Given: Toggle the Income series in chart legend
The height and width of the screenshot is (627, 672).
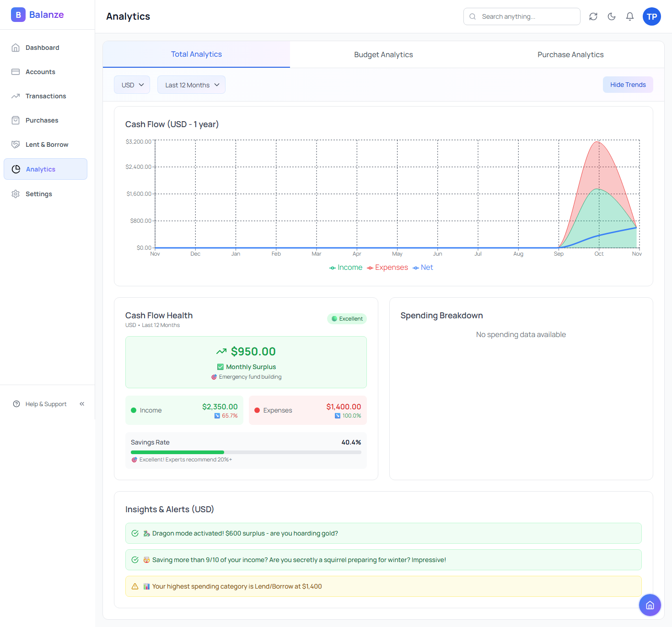Looking at the screenshot, I should 346,268.
